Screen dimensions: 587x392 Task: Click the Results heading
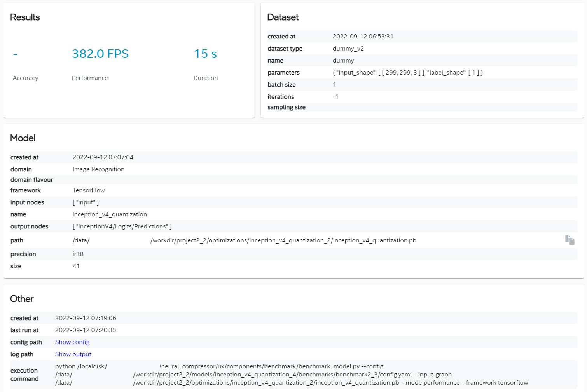tap(25, 17)
